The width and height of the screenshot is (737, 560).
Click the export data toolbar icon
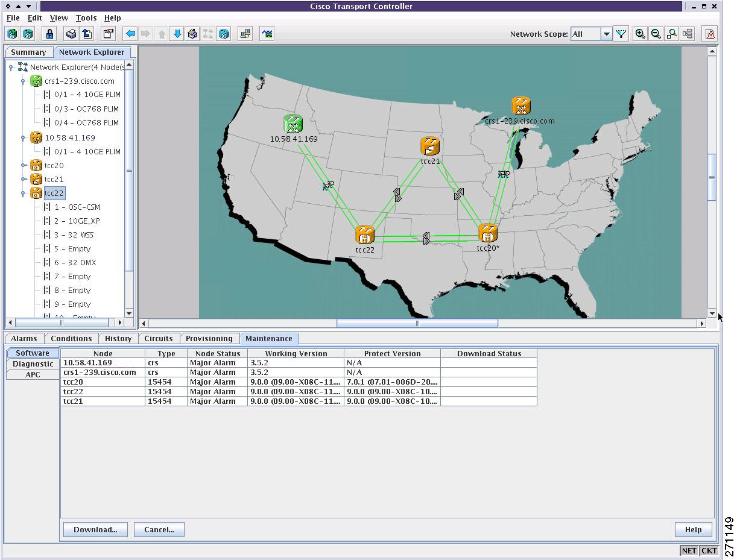86,34
